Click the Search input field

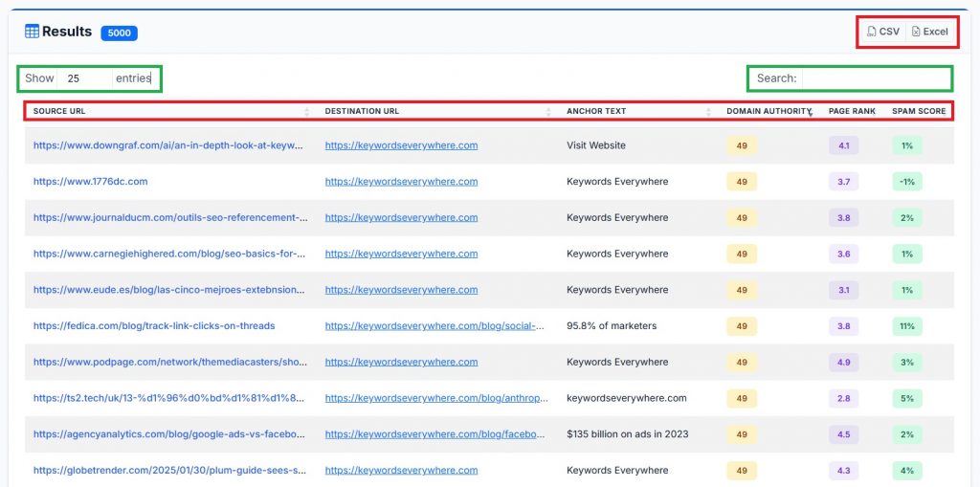click(x=875, y=78)
